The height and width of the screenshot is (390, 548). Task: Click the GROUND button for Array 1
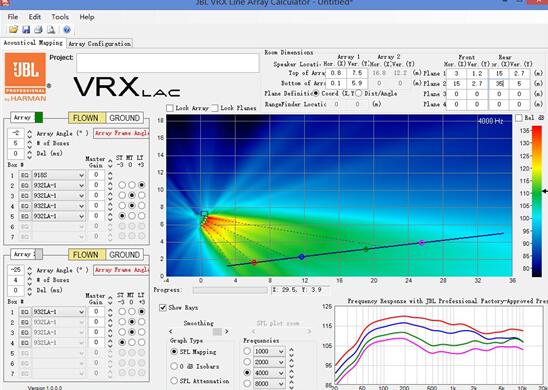pos(124,118)
